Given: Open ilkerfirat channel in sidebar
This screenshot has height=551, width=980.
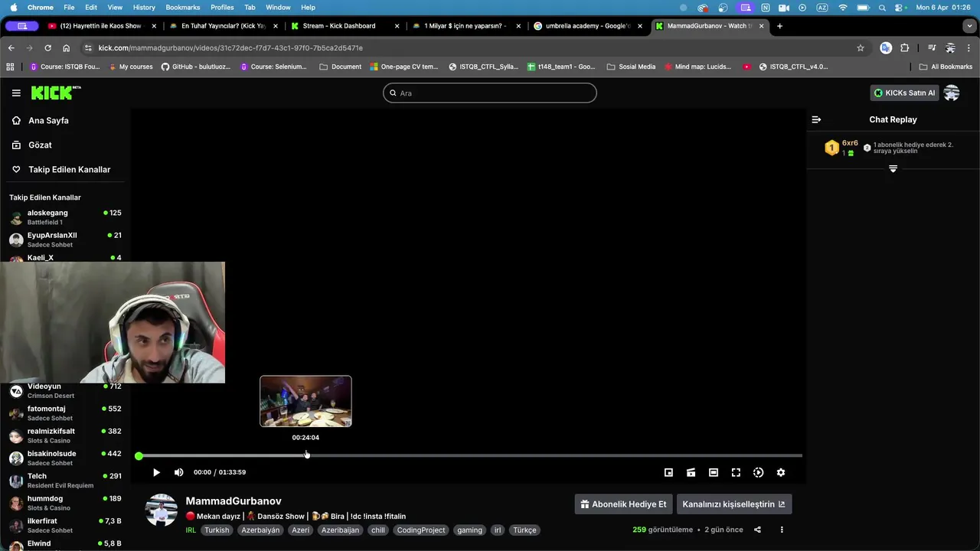Looking at the screenshot, I should point(65,525).
